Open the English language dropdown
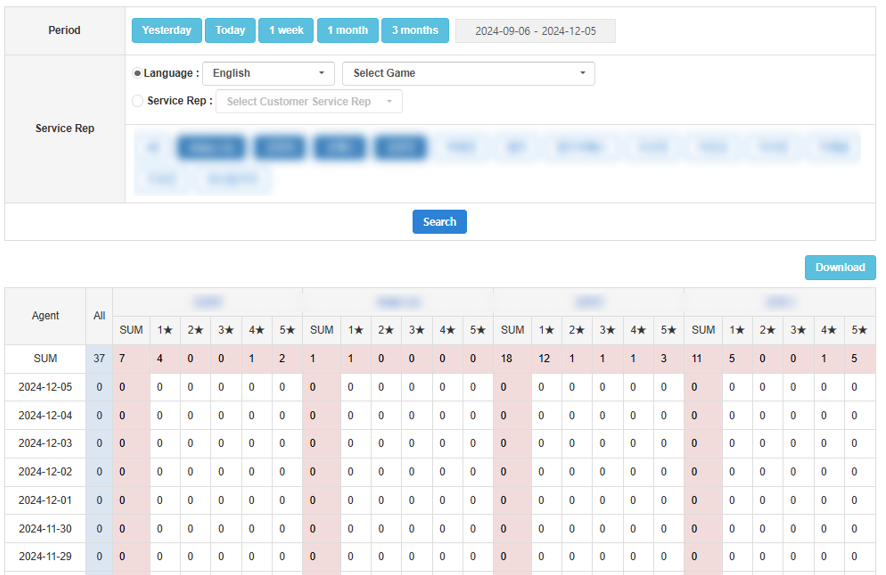Image resolution: width=886 pixels, height=575 pixels. [x=268, y=73]
